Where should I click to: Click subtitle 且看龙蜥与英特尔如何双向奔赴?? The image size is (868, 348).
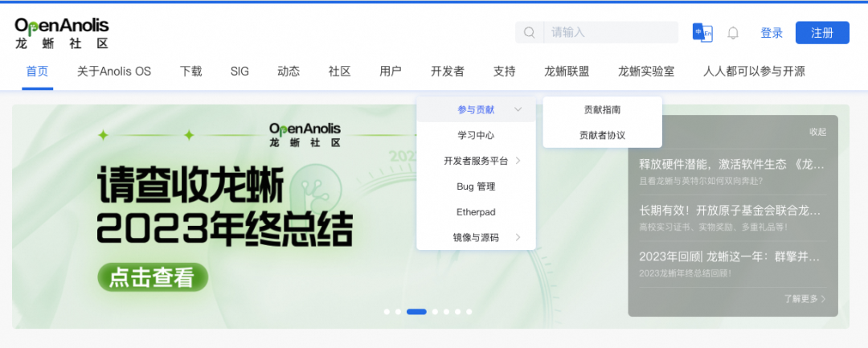(702, 180)
